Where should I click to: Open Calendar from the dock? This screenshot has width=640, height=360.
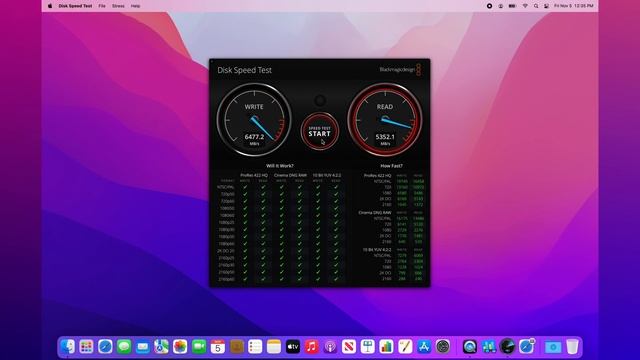coord(218,347)
